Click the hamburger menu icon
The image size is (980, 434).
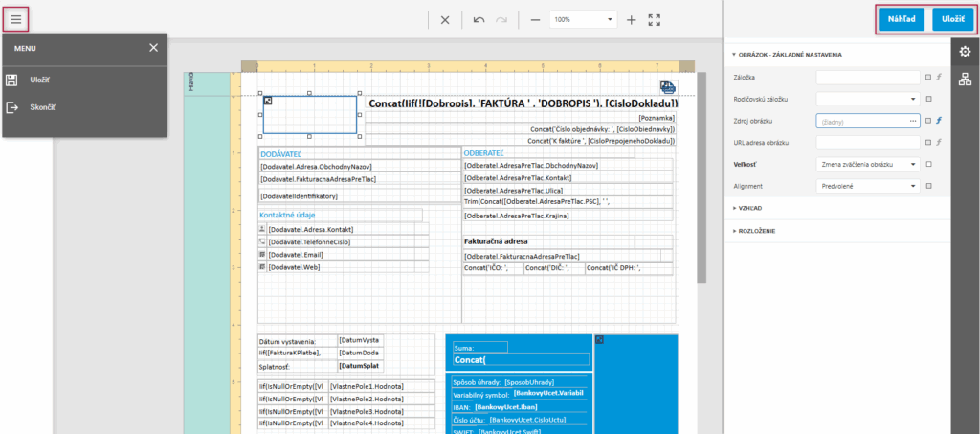click(16, 19)
